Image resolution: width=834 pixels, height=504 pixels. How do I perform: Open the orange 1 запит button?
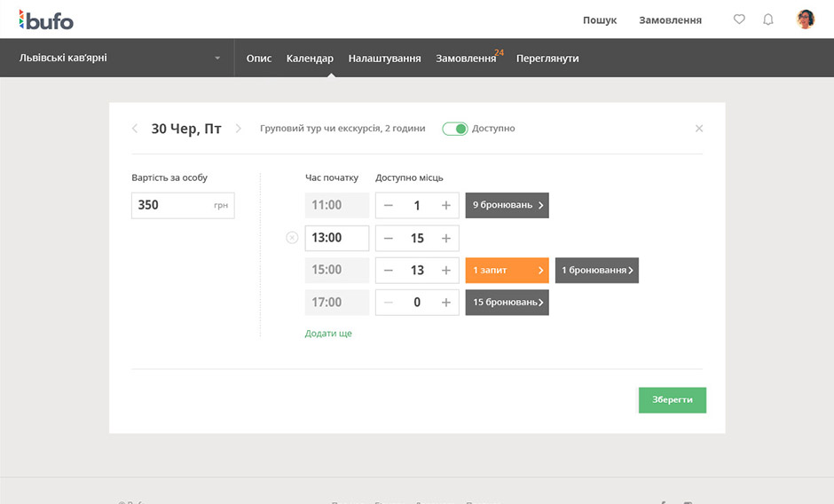(x=507, y=271)
